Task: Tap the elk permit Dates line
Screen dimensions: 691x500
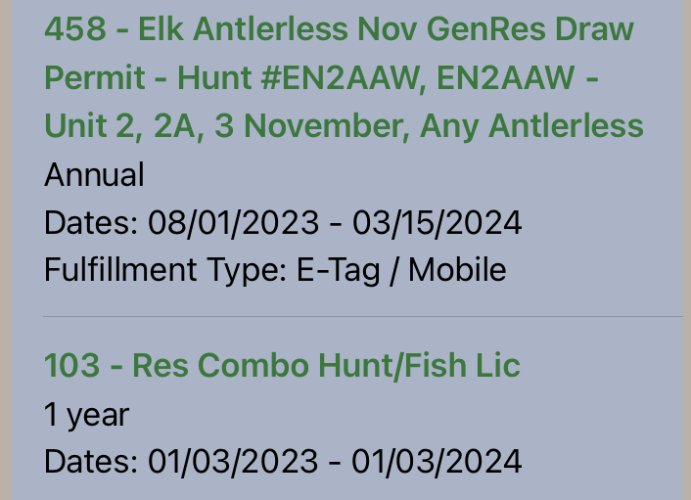Action: [x=283, y=222]
